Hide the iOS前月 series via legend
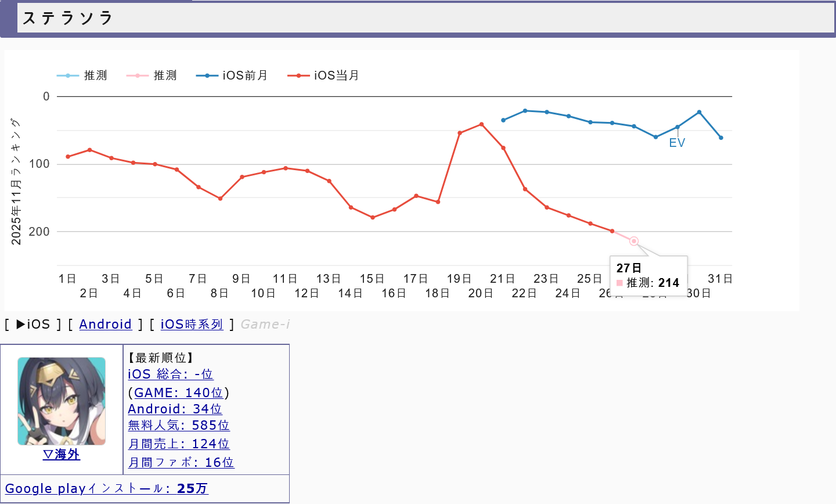 pyautogui.click(x=232, y=75)
